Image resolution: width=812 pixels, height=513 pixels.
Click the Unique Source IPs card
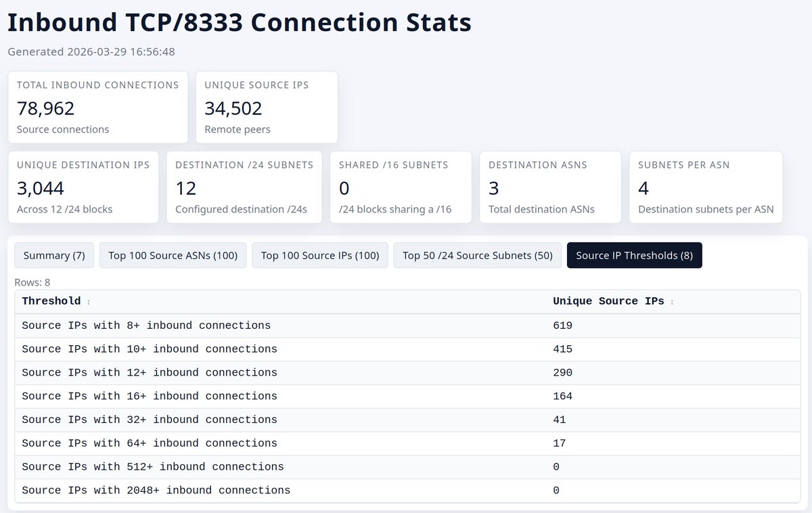[267, 107]
